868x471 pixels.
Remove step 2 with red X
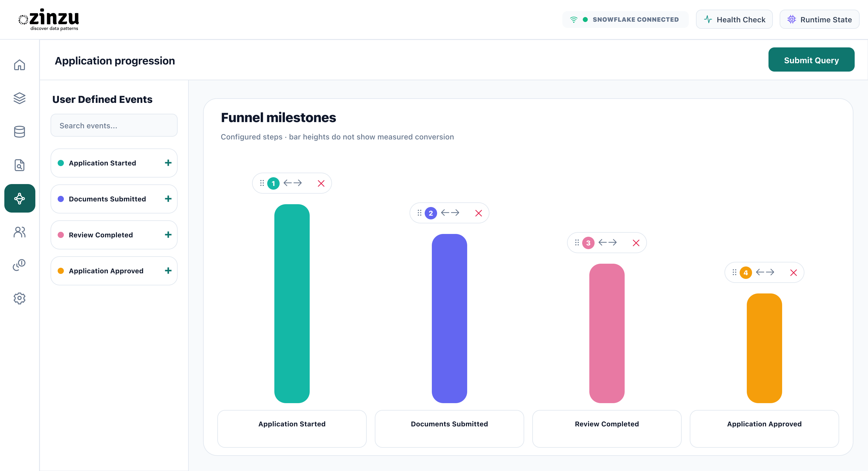click(478, 213)
